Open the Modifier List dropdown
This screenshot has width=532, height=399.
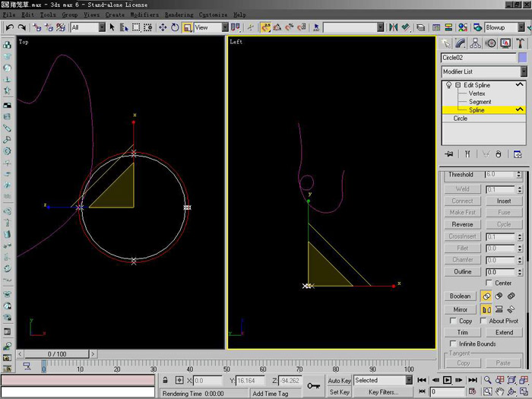pyautogui.click(x=485, y=71)
